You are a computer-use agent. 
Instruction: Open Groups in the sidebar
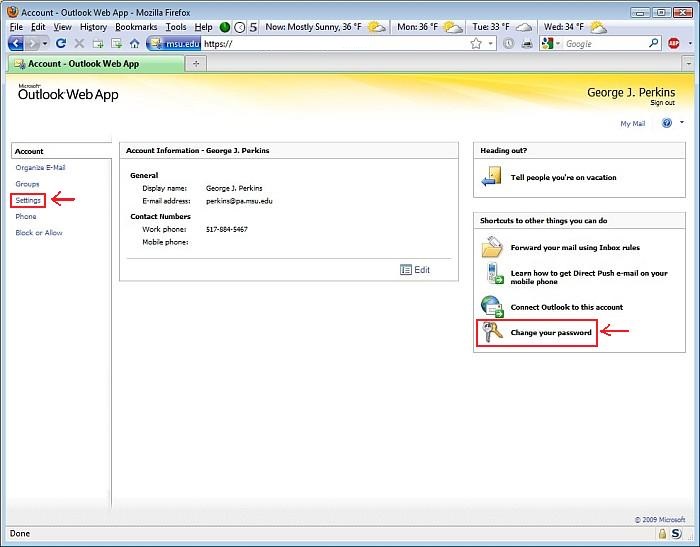coord(27,184)
